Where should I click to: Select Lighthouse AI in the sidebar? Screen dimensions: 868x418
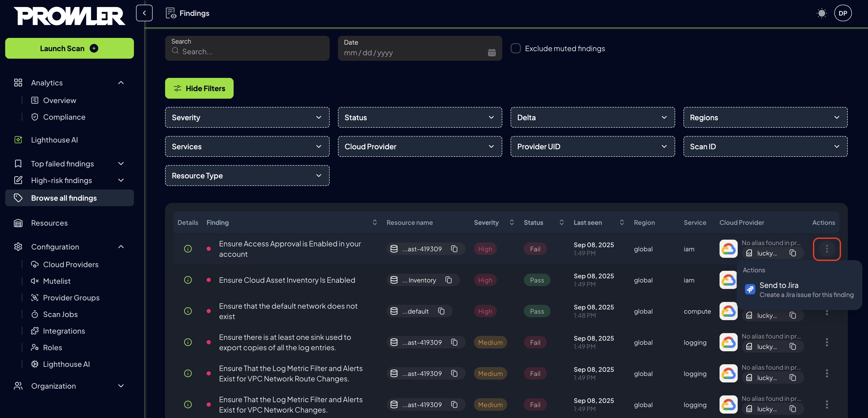point(54,140)
